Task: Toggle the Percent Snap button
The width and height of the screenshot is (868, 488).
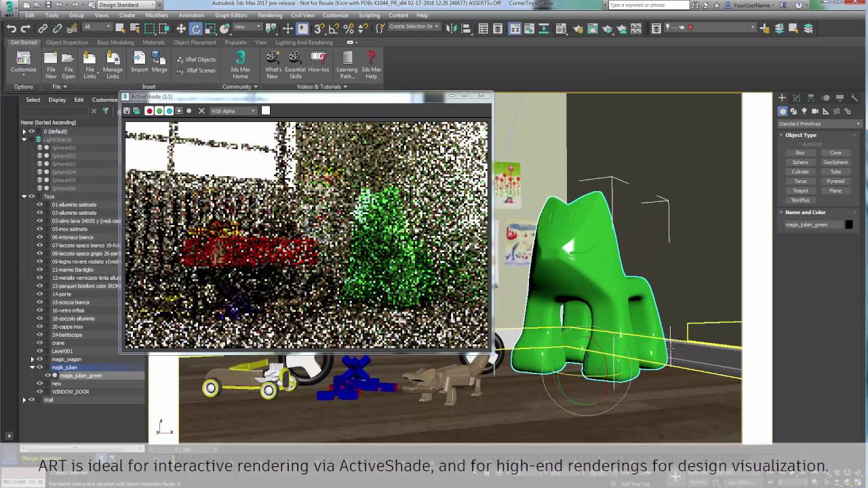Action: pyautogui.click(x=349, y=28)
